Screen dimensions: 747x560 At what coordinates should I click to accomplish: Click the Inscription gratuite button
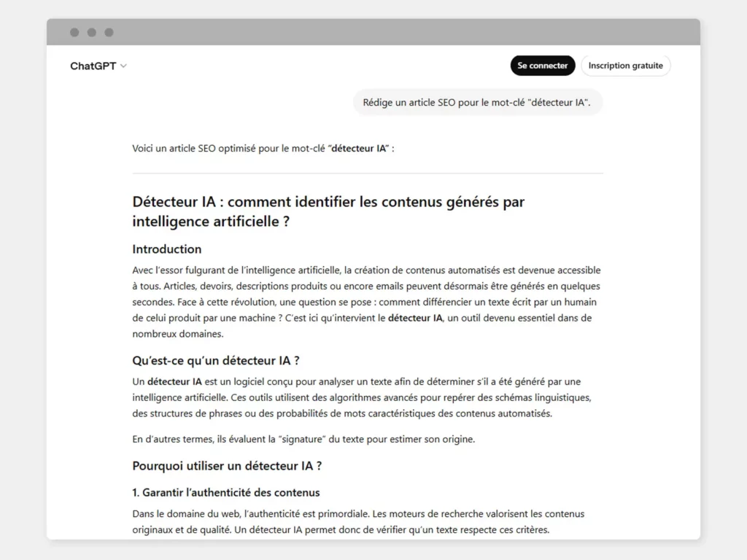coord(625,65)
